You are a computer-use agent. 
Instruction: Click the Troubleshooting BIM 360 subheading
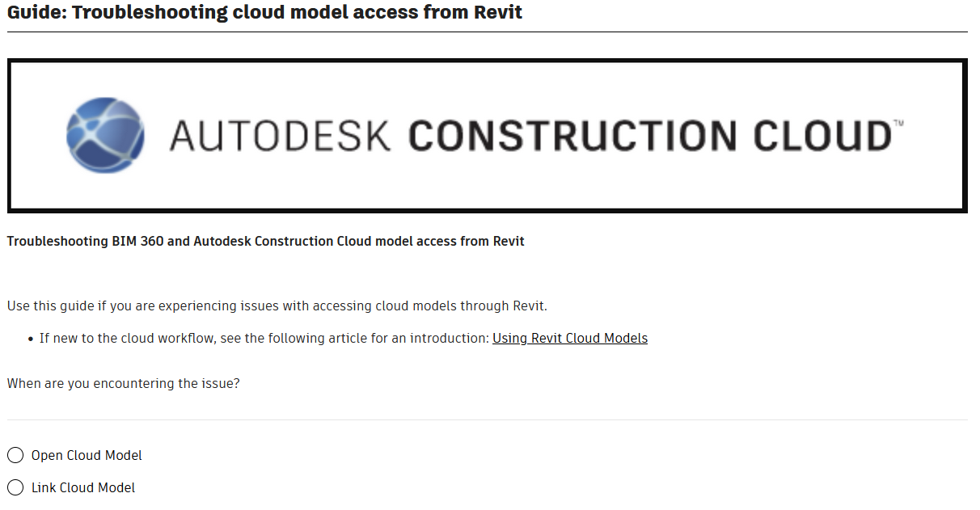click(x=266, y=241)
